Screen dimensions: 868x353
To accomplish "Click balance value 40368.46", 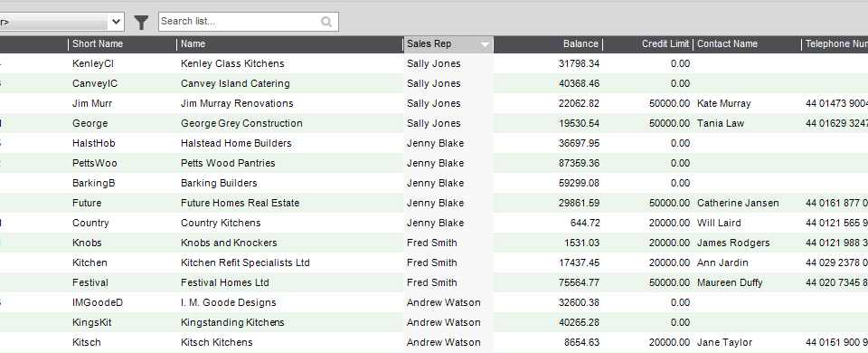I will 579,83.
